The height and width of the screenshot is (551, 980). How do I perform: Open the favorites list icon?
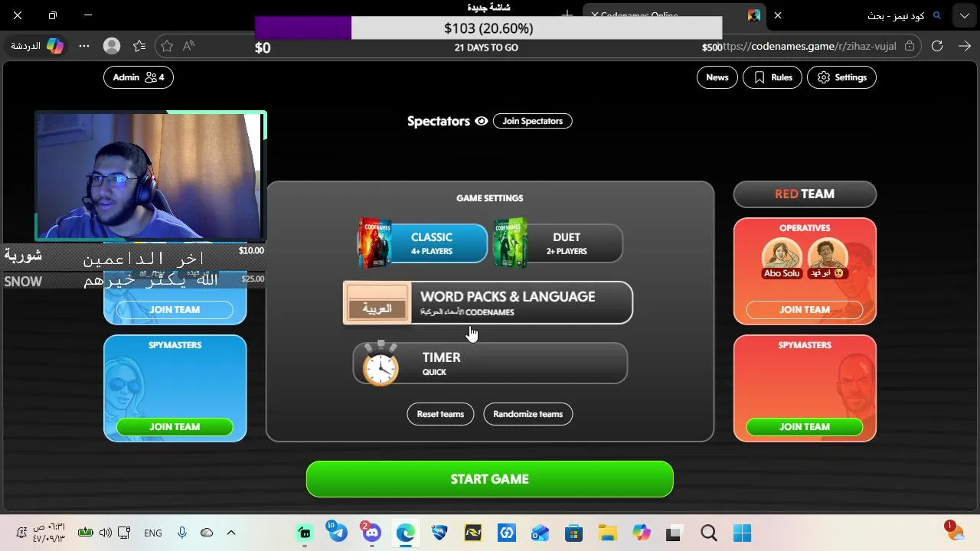139,46
